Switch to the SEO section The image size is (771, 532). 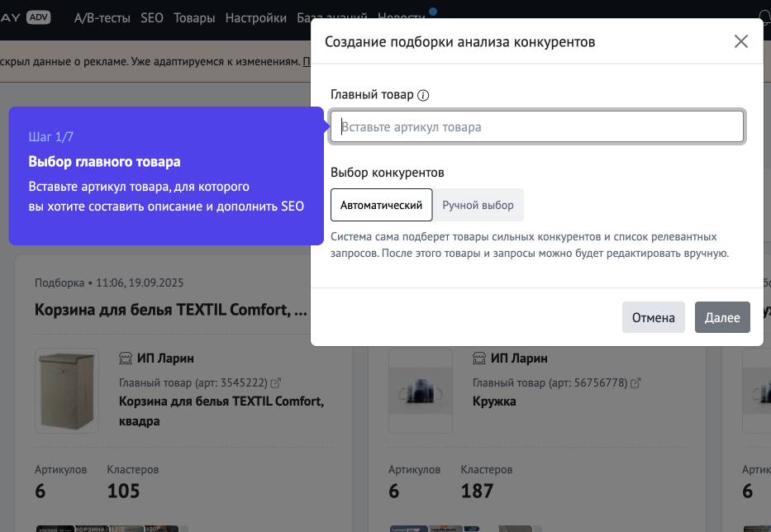click(x=152, y=17)
